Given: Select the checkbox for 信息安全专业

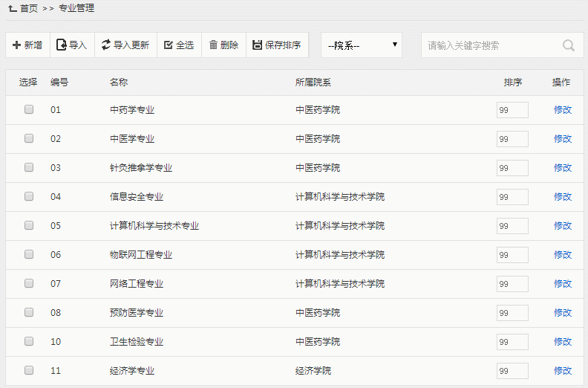Looking at the screenshot, I should click(x=29, y=196).
